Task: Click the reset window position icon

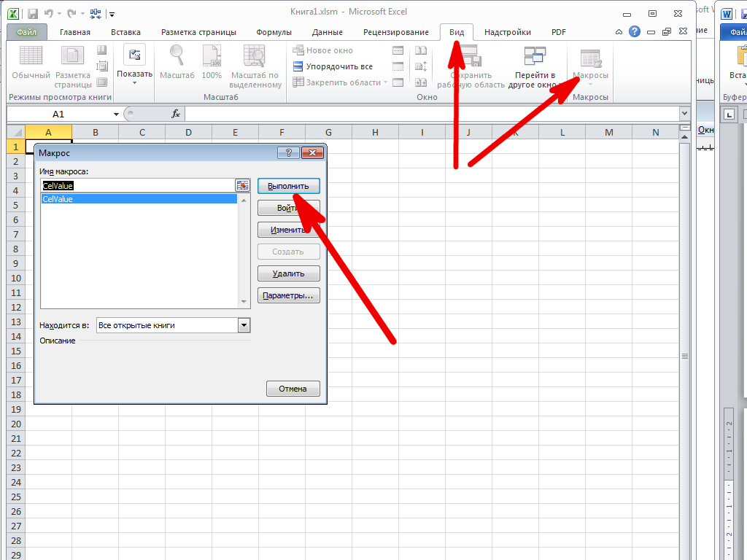Action: point(421,82)
